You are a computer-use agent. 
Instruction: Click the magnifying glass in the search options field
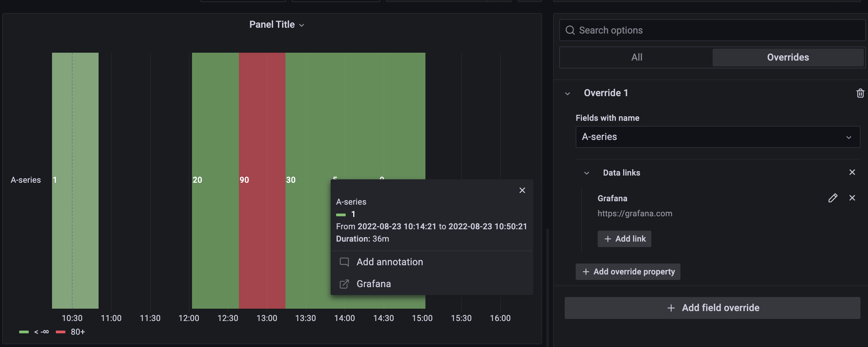click(x=570, y=30)
